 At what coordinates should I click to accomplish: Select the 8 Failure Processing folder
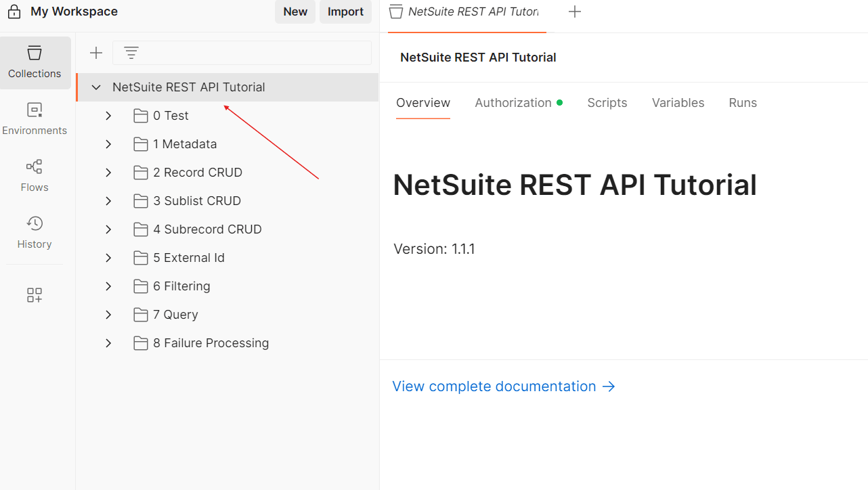[x=211, y=343]
